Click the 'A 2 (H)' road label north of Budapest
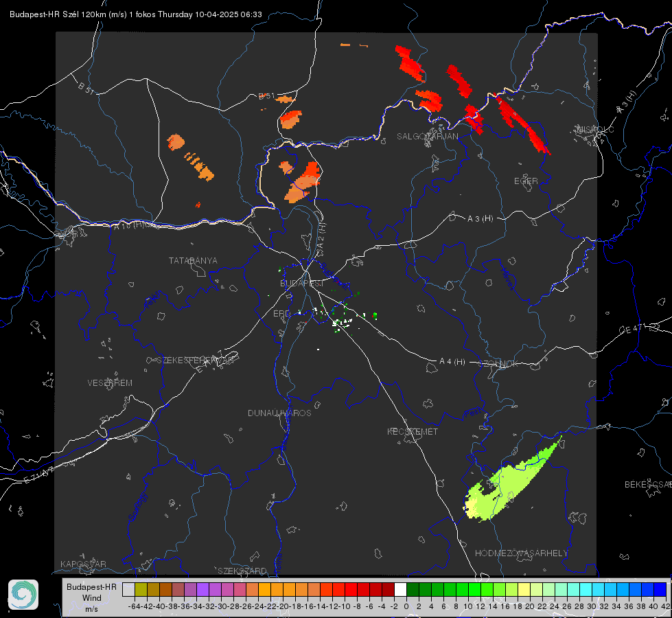The width and height of the screenshot is (672, 618). click(321, 236)
